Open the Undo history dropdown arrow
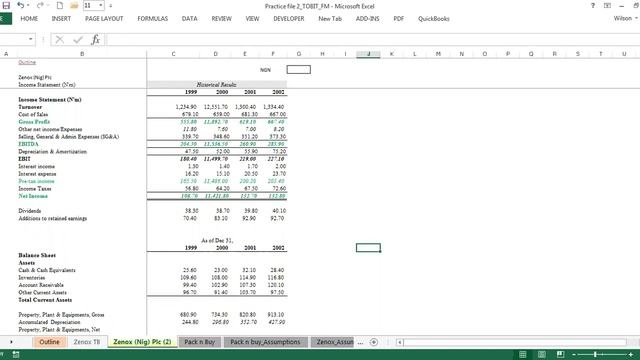 (x=28, y=6)
